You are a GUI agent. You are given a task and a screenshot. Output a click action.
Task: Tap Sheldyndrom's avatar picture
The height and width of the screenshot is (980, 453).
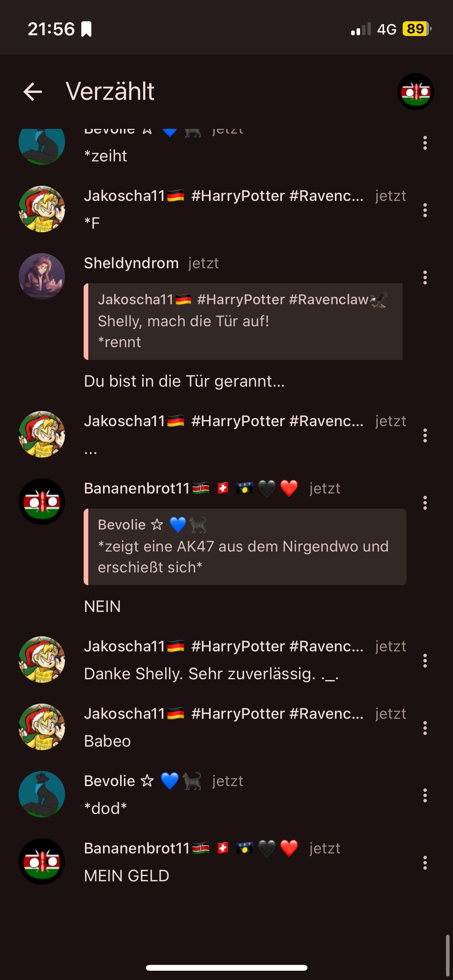42,276
